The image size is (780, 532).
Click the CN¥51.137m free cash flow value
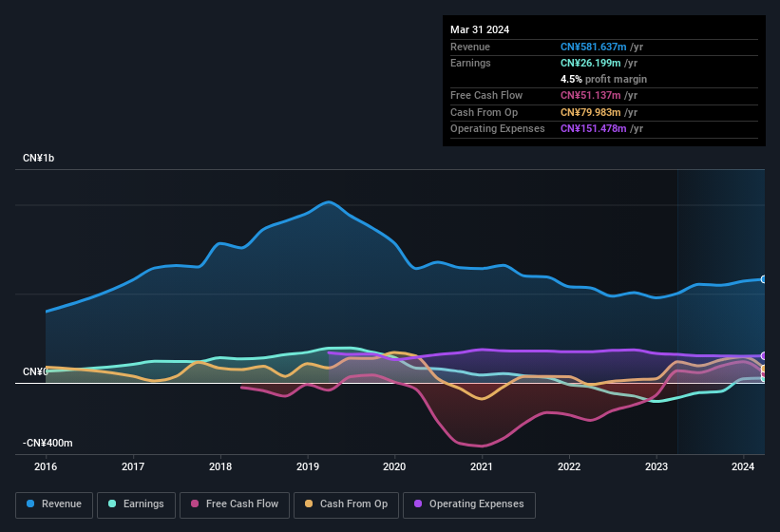(x=592, y=95)
